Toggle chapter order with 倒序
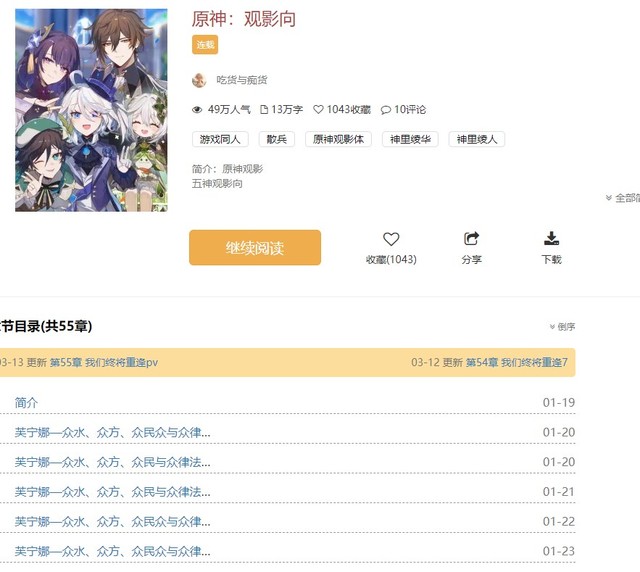Viewport: 640px width, 572px height. 562,327
